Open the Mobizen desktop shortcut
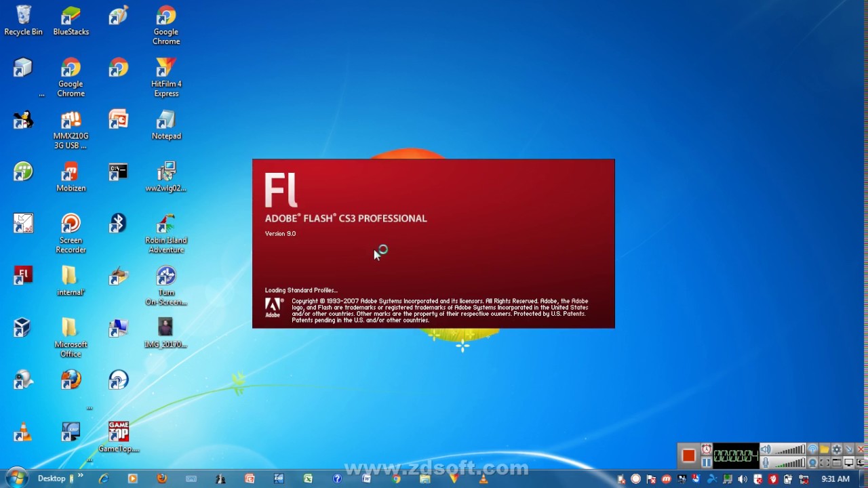This screenshot has height=488, width=868. click(71, 177)
